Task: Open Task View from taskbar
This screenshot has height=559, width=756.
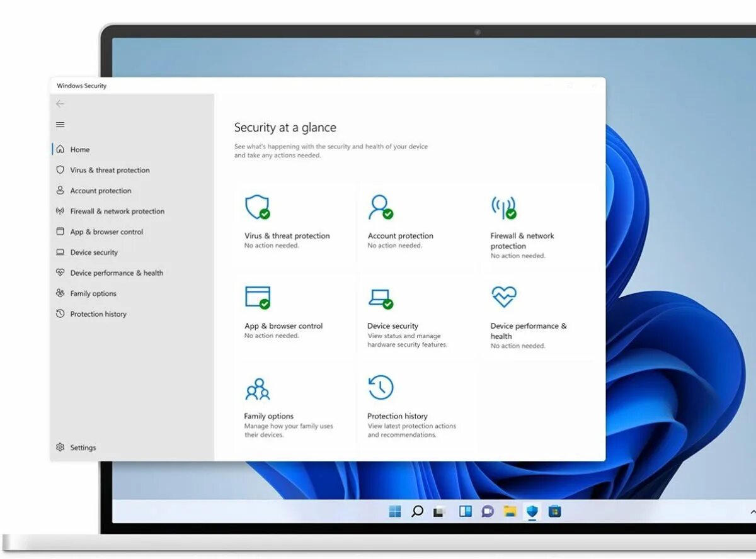Action: click(x=440, y=511)
